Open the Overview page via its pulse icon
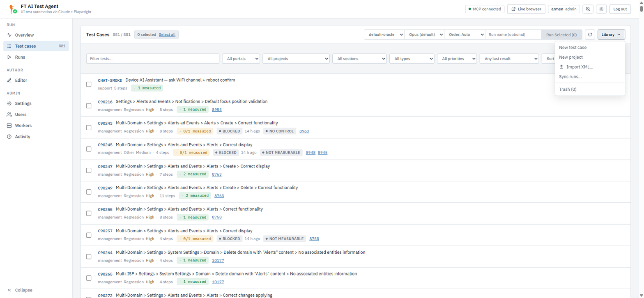The height and width of the screenshot is (298, 644). point(9,35)
